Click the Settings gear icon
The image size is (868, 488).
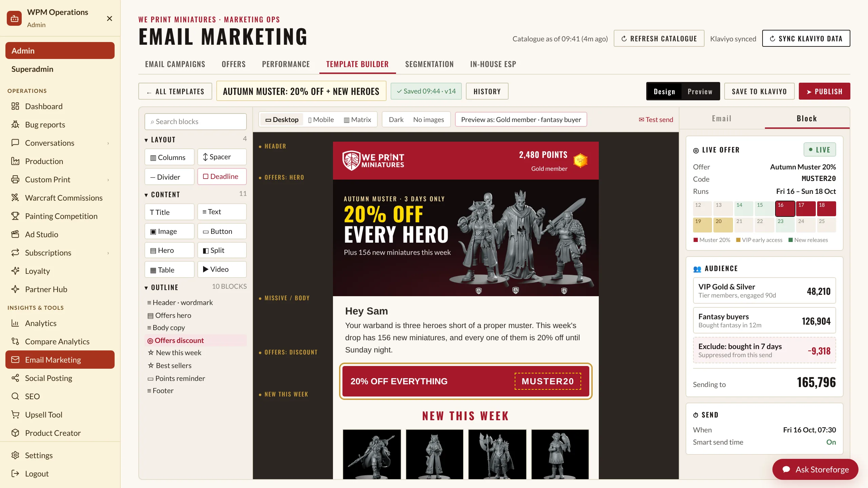[15, 455]
